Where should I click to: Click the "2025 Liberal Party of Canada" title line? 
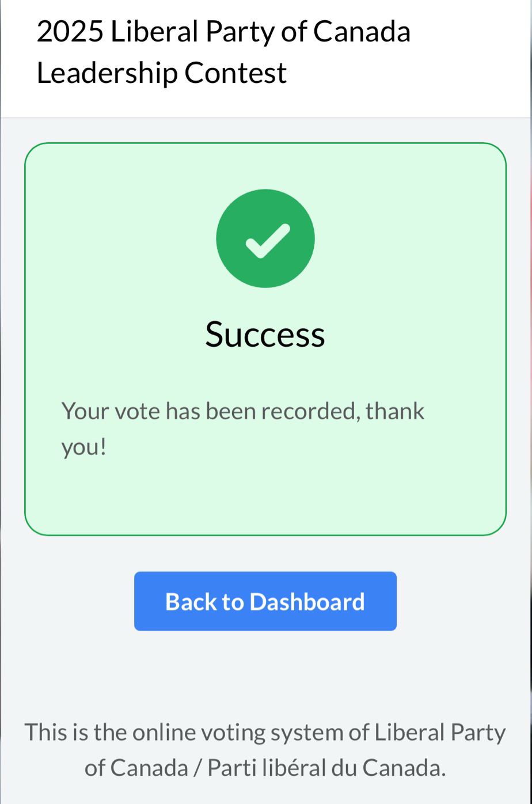click(x=223, y=32)
